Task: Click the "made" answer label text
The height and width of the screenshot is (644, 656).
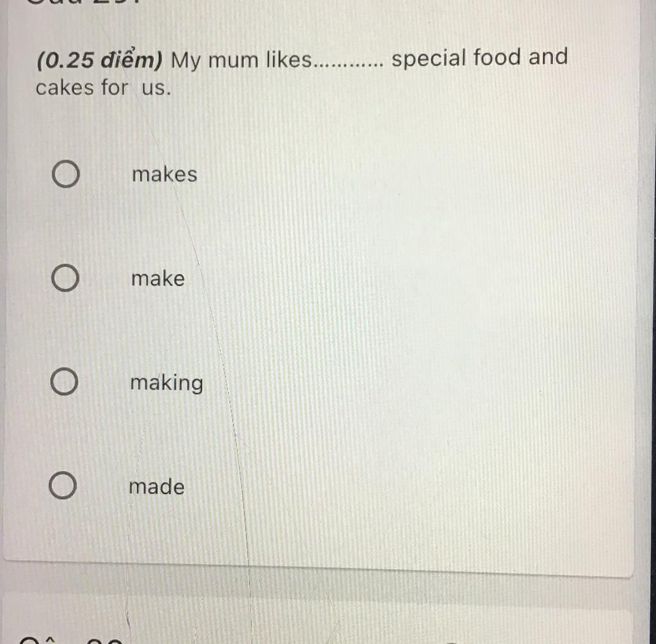Action: click(x=156, y=487)
